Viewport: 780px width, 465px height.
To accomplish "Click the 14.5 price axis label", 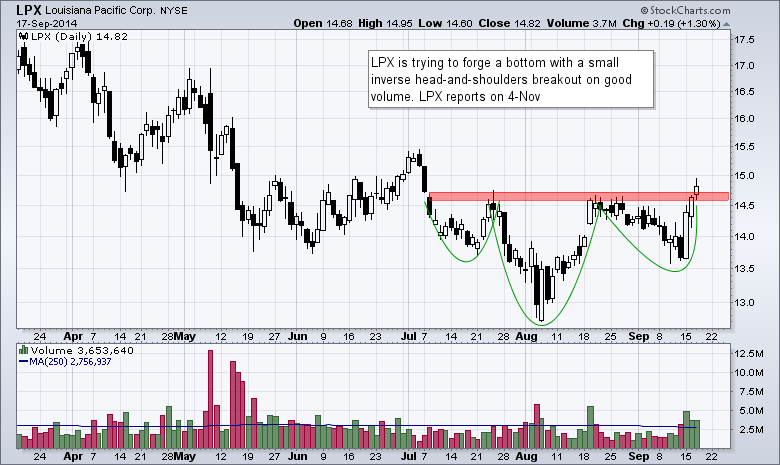I will pos(744,205).
